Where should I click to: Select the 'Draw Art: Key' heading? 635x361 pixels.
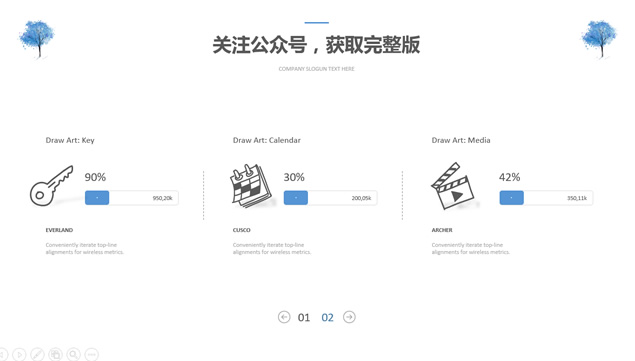click(x=70, y=140)
